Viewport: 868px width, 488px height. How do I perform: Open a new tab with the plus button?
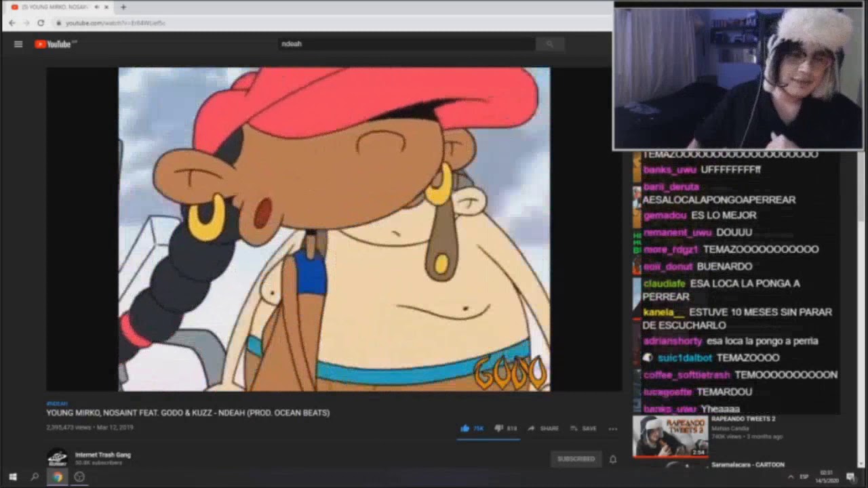[123, 7]
